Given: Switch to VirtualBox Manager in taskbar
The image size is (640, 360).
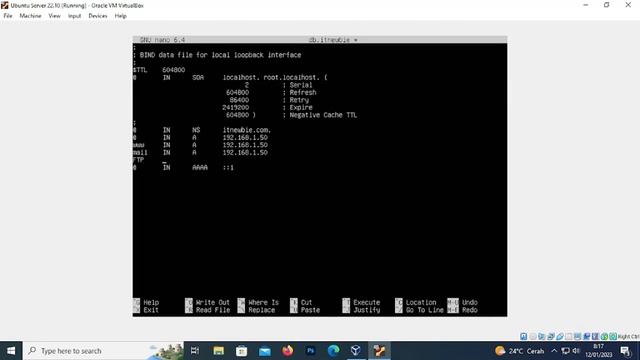Looking at the screenshot, I should pos(356,351).
